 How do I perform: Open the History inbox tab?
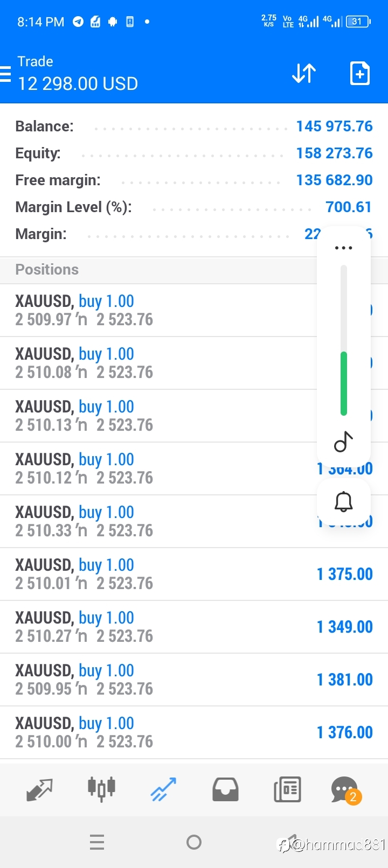pyautogui.click(x=225, y=789)
